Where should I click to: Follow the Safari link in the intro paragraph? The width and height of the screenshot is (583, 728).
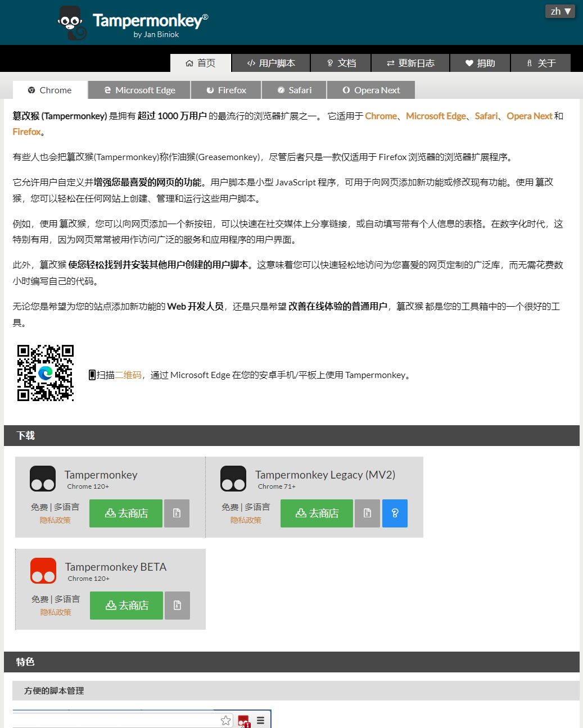coord(486,116)
